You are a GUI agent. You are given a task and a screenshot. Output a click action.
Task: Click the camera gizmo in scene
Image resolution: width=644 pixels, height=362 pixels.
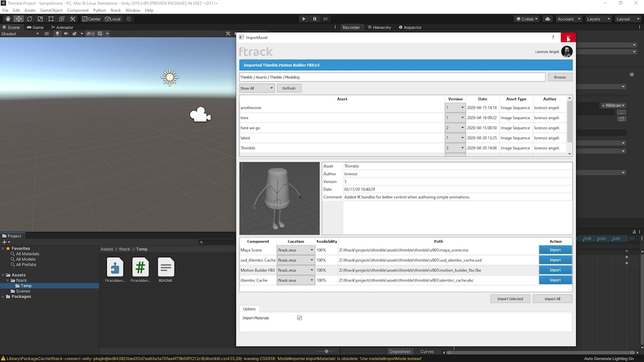pyautogui.click(x=200, y=115)
